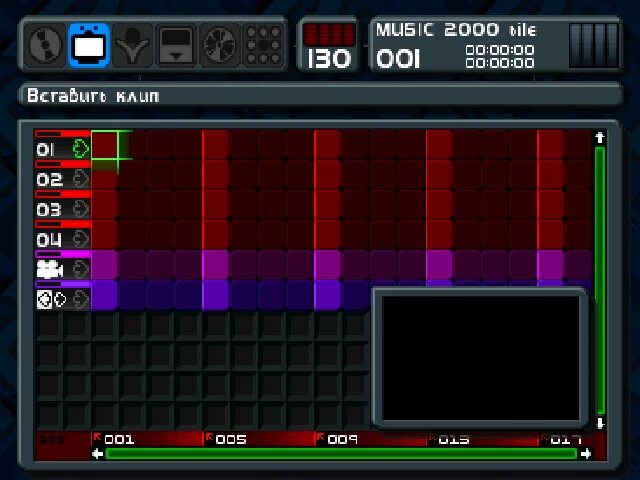Image resolution: width=640 pixels, height=480 pixels.
Task: Click the down arrow of vertical scrollbar
Action: [x=600, y=423]
